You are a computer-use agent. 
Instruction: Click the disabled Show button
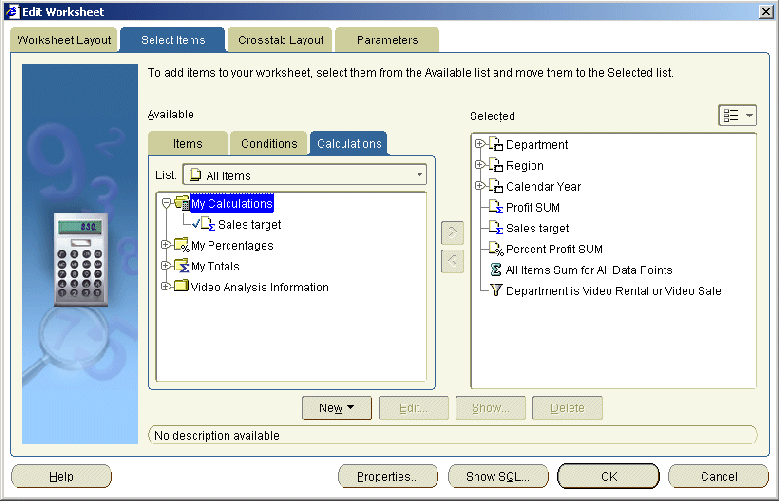point(490,408)
